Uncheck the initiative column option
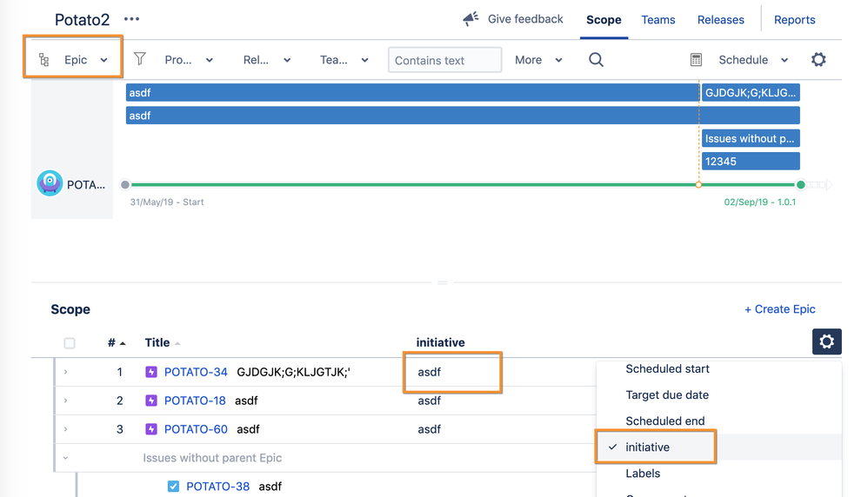868x497 pixels. (719, 447)
